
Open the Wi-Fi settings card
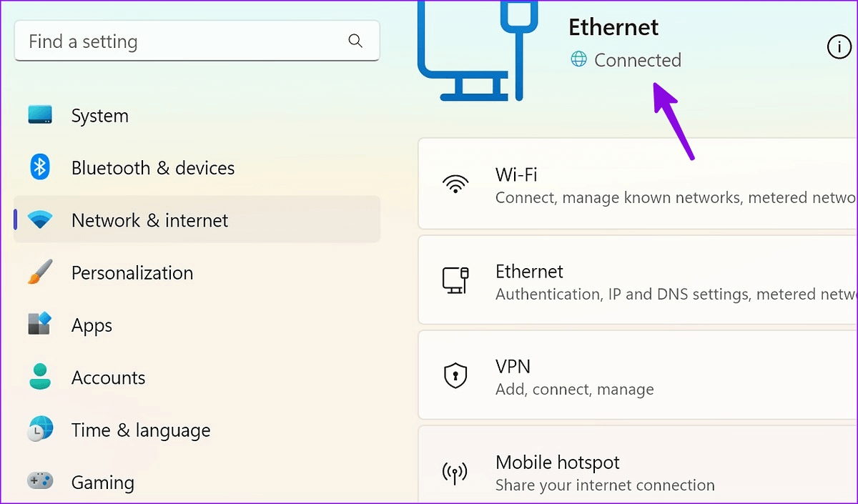636,184
